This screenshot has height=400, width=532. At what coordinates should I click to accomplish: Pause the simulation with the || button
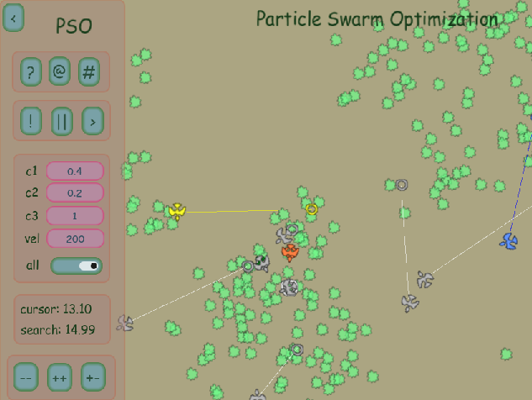pyautogui.click(x=62, y=122)
